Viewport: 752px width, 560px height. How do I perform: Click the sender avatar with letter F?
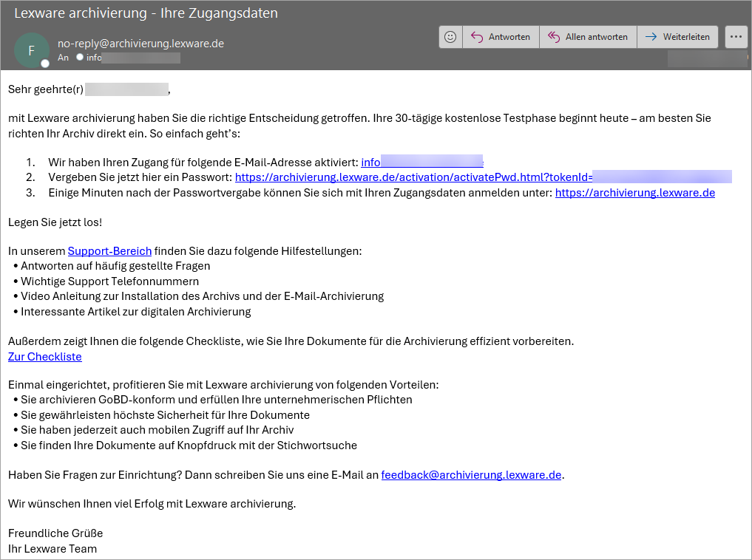(32, 50)
